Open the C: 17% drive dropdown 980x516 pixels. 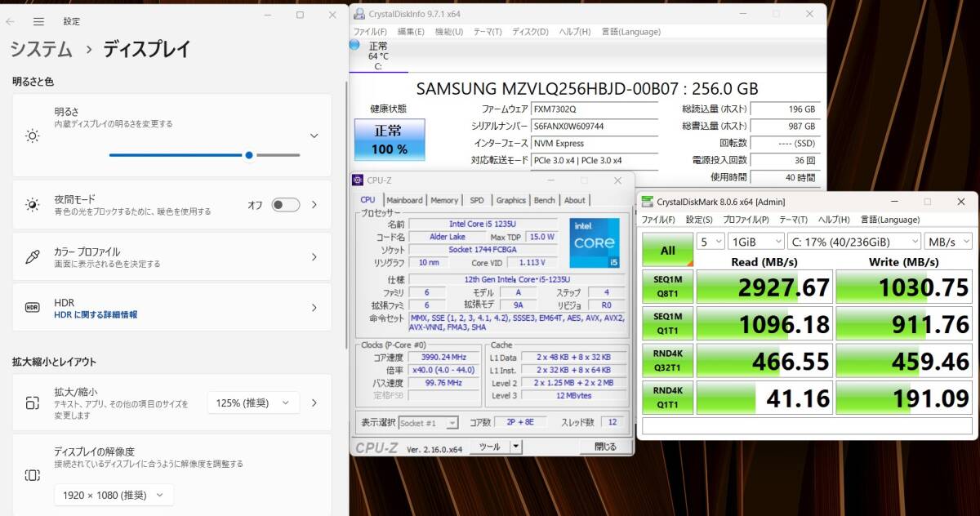click(853, 242)
